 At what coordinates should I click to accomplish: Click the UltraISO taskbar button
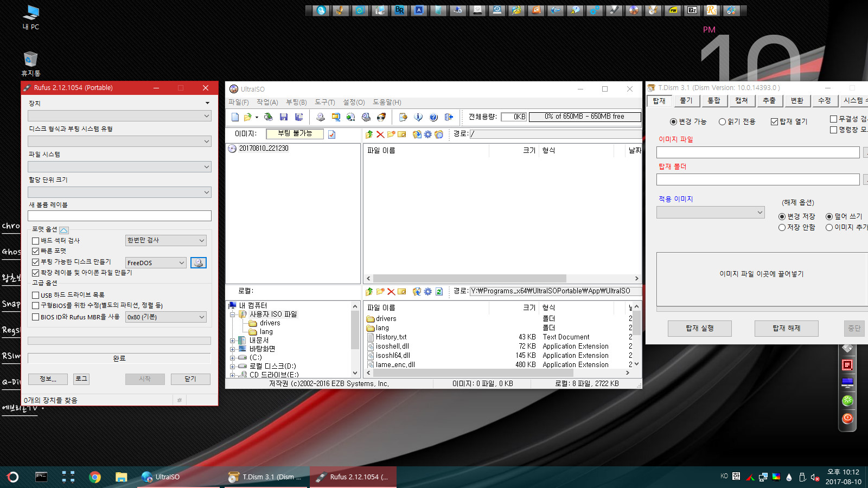coord(178,477)
